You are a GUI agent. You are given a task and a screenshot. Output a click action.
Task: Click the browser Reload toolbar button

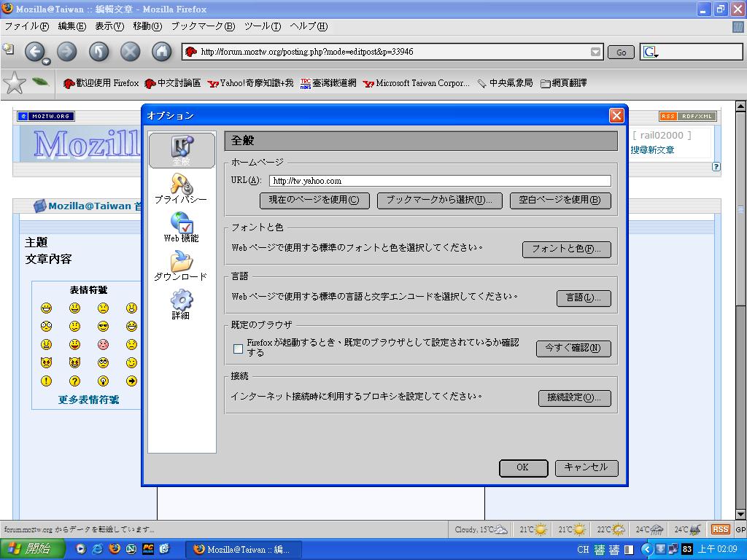98,52
